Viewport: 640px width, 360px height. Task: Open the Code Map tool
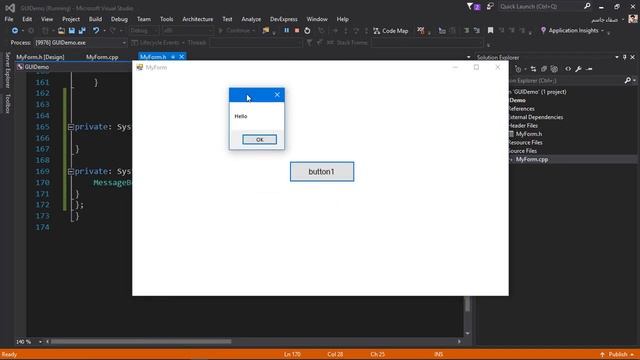click(x=391, y=31)
